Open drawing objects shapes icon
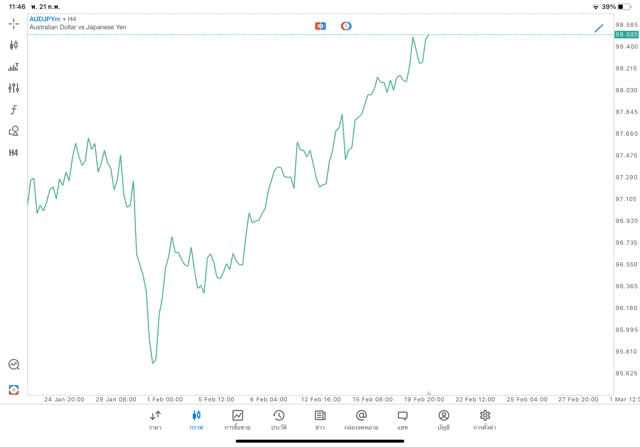Screen dimensions: 640x447 tap(13, 131)
